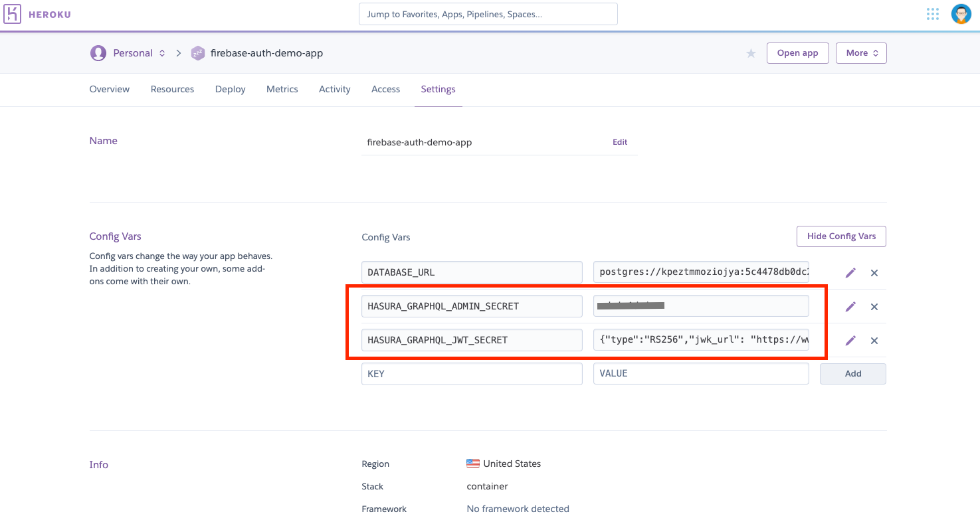Remove DATABASE_URL using X icon
The image size is (980, 520).
(x=874, y=273)
